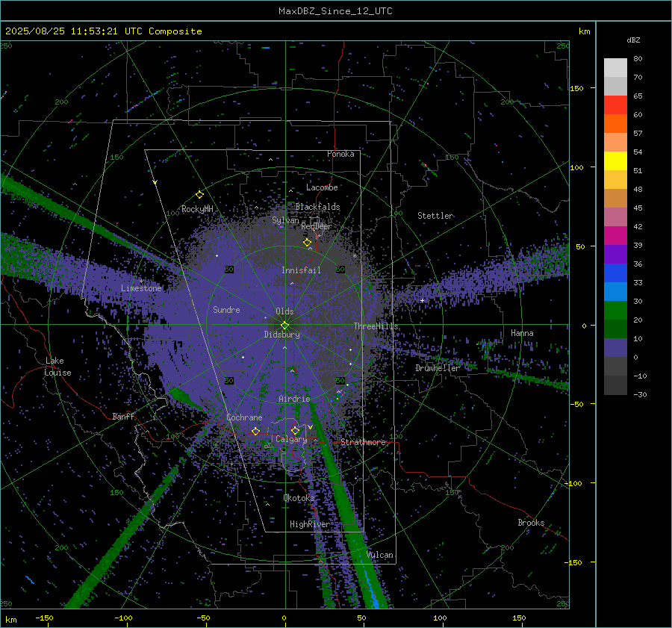This screenshot has width=672, height=628.
Task: Click the yellow diamond marker below Cochrane
Action: click(x=255, y=431)
